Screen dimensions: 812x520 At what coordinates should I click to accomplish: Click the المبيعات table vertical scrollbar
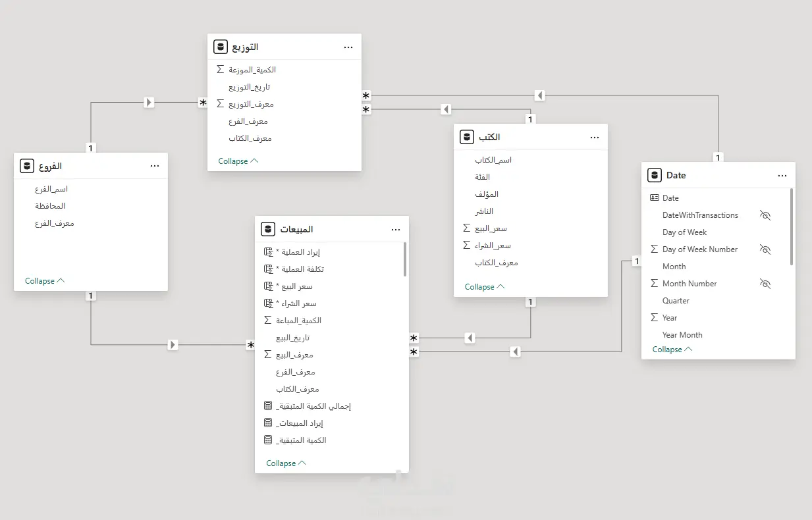pyautogui.click(x=404, y=259)
